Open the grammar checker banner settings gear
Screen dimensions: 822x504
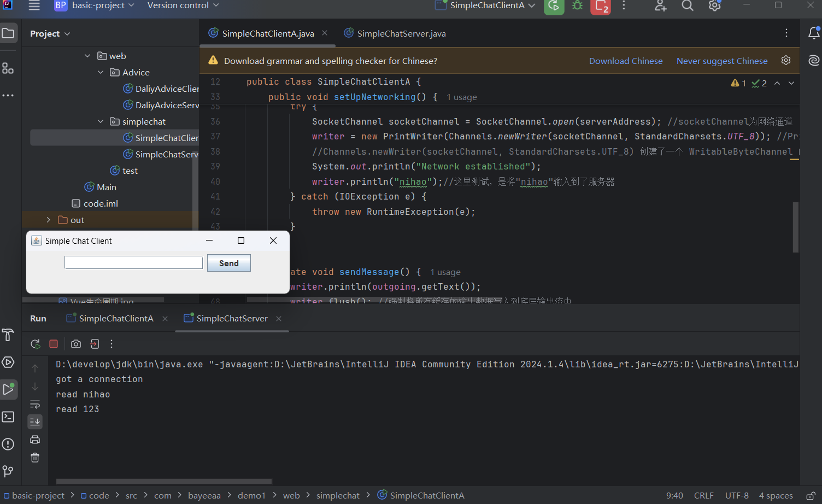786,60
